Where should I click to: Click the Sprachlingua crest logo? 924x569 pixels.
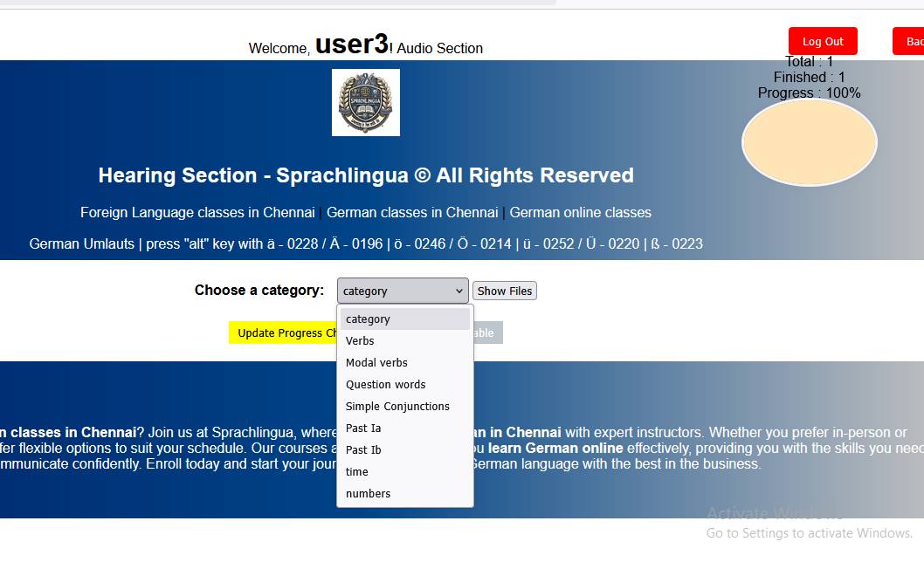tap(365, 102)
